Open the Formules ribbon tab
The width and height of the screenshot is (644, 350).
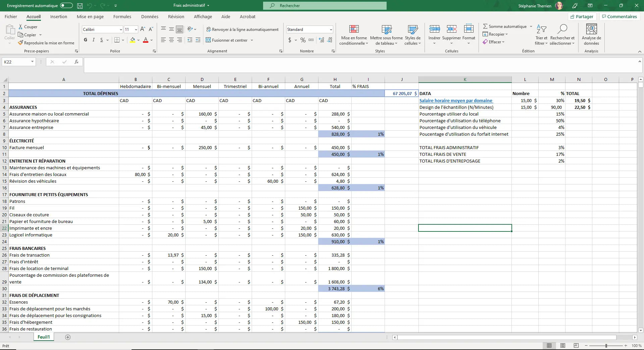pyautogui.click(x=122, y=16)
